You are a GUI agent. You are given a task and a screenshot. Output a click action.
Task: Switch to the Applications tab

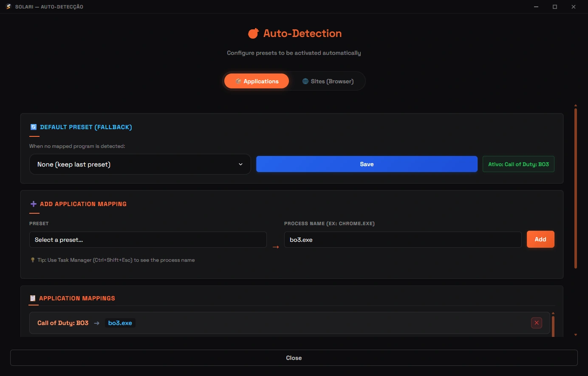point(257,81)
